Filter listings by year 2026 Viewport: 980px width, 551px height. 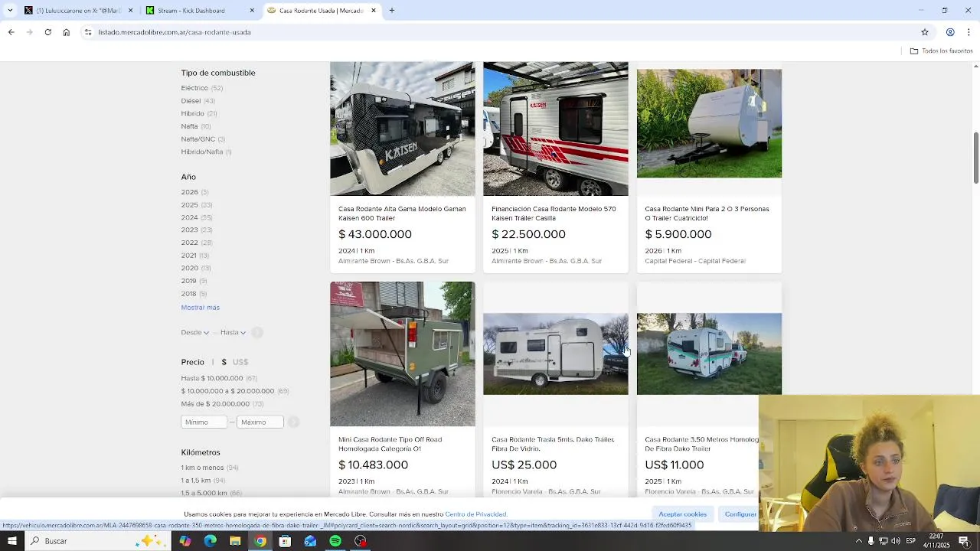point(194,192)
